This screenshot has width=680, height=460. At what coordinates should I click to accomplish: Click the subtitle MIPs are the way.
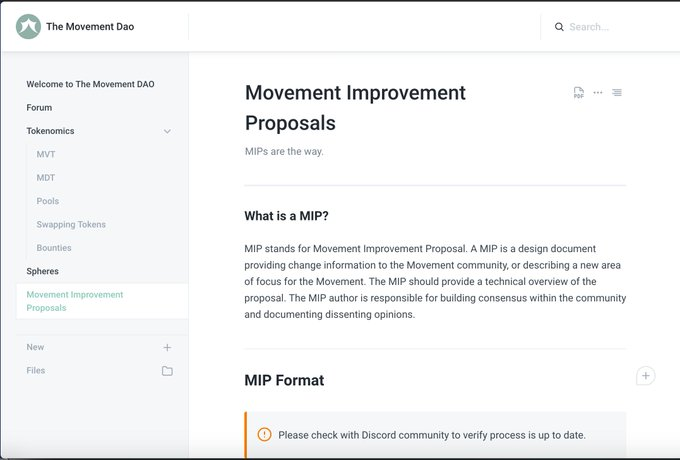(x=284, y=151)
